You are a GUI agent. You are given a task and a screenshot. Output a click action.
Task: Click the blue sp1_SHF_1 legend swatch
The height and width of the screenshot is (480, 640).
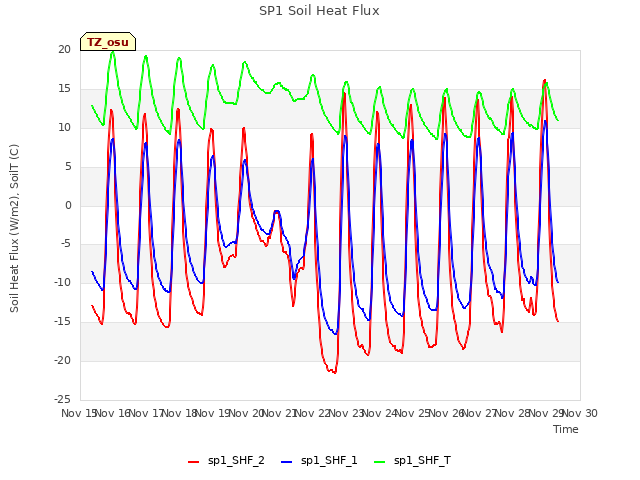tap(287, 462)
